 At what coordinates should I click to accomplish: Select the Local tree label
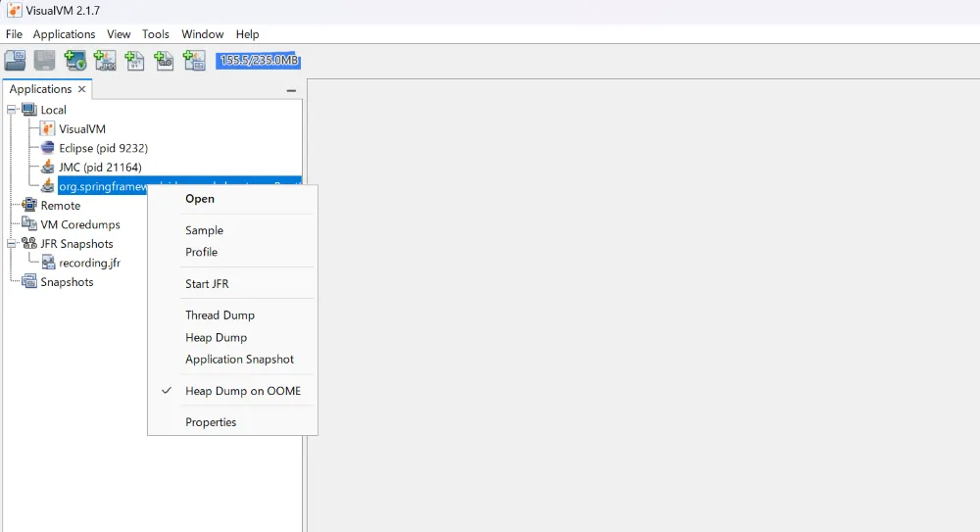[x=53, y=110]
